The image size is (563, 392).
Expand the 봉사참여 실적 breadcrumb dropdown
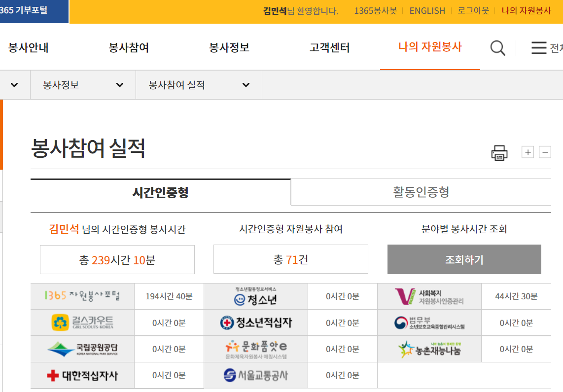[x=199, y=85]
